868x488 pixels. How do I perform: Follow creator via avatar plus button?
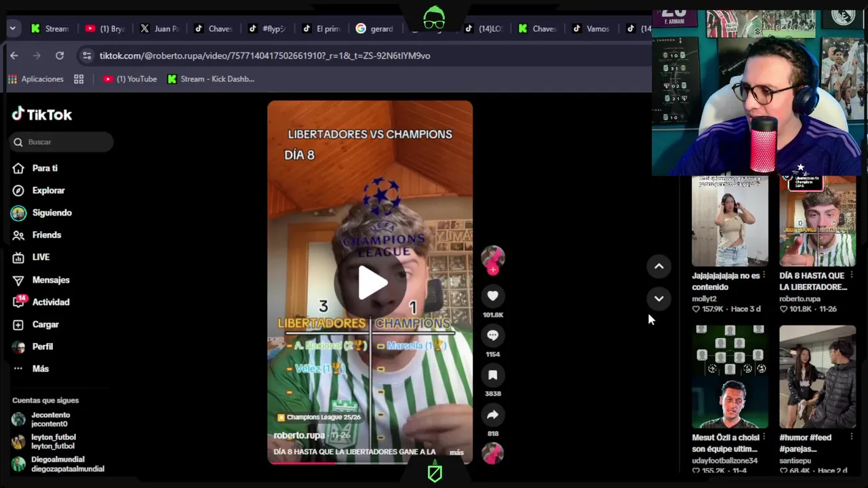pos(493,270)
